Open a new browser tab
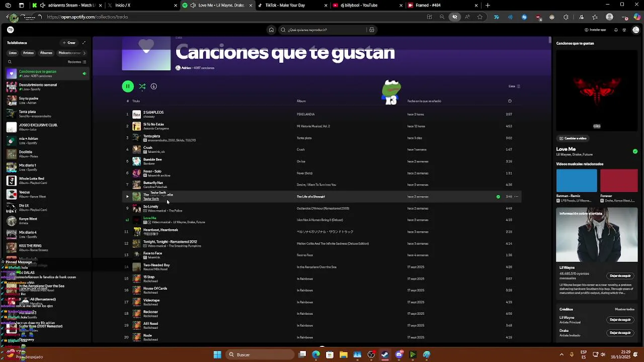The width and height of the screenshot is (644, 362). coord(488,5)
